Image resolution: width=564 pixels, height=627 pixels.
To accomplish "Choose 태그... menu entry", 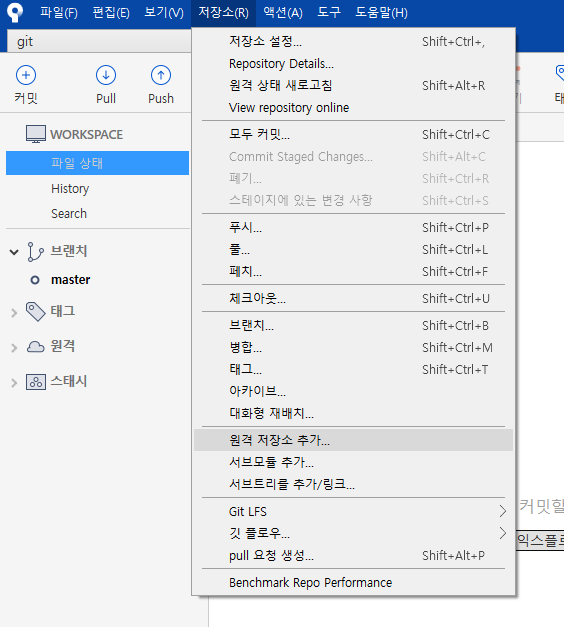I will coord(354,369).
